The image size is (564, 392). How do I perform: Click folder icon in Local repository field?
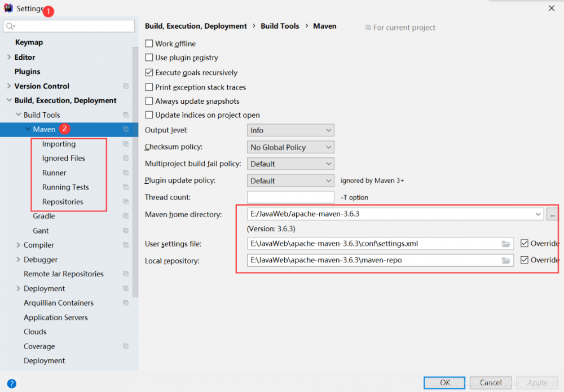point(506,260)
